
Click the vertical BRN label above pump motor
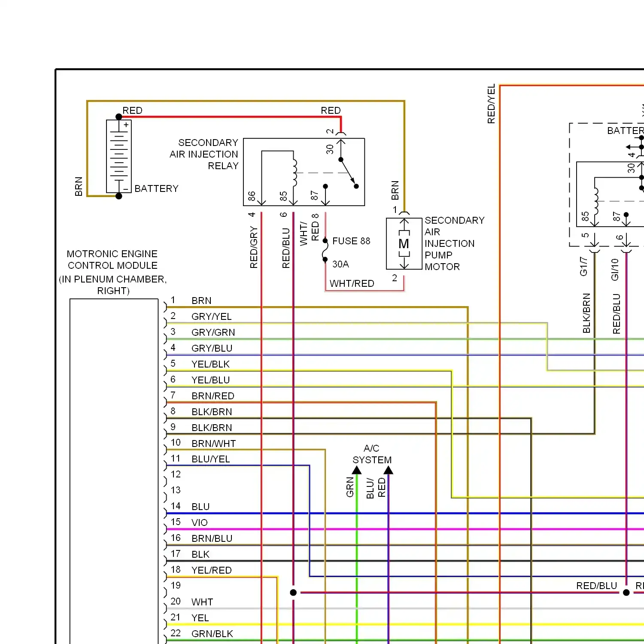(395, 191)
